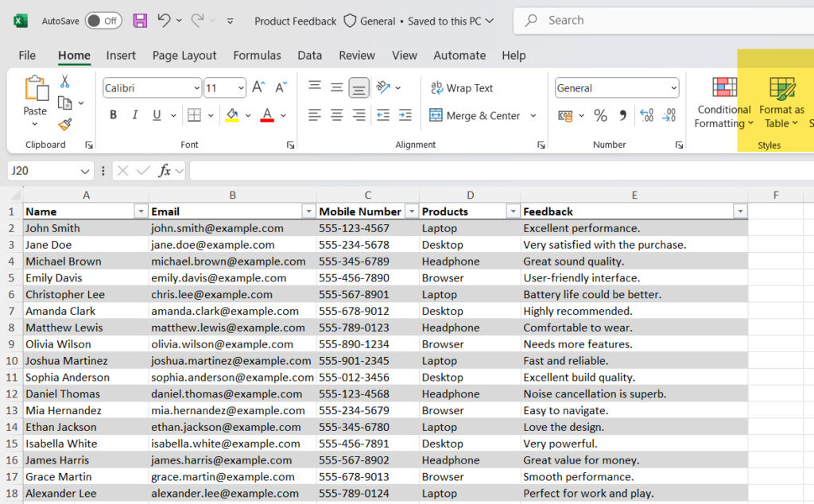Open Conditional Formatting options
This screenshot has height=504, width=814.
click(x=723, y=103)
